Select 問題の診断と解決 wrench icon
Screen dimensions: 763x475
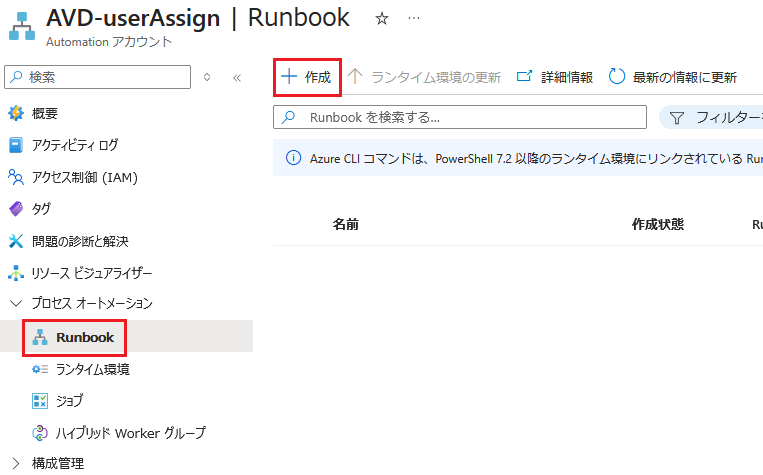[15, 241]
